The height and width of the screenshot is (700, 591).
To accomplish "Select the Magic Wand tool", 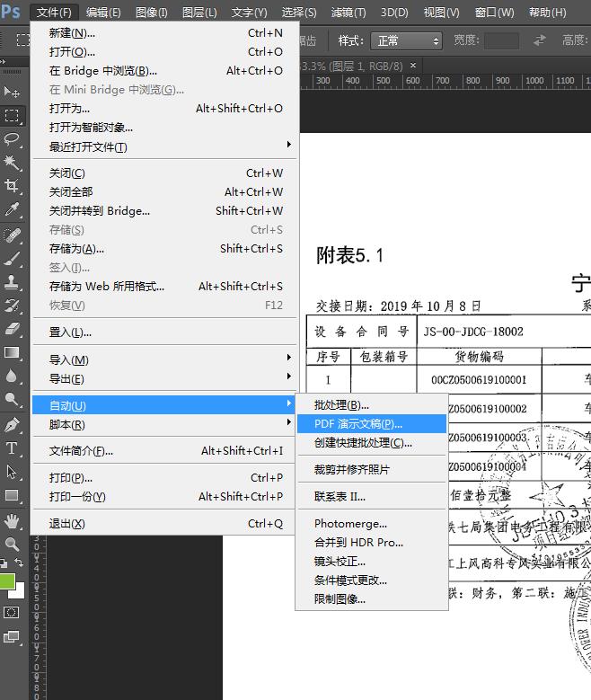I will coord(11,163).
